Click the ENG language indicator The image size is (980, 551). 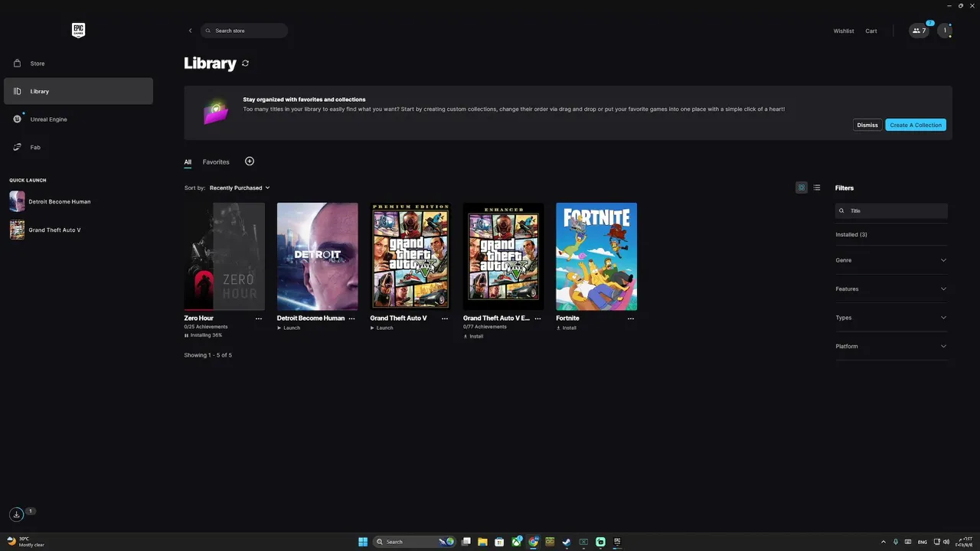point(923,542)
